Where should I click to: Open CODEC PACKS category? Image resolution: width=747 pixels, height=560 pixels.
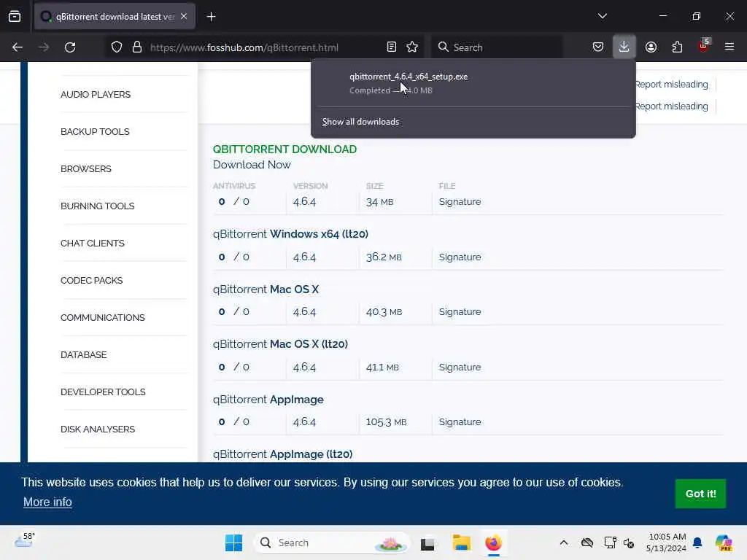(x=91, y=280)
